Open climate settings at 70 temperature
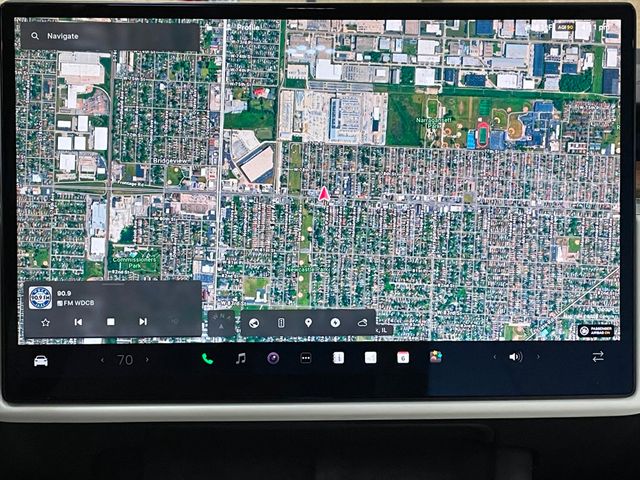This screenshot has height=480, width=640. 125,360
